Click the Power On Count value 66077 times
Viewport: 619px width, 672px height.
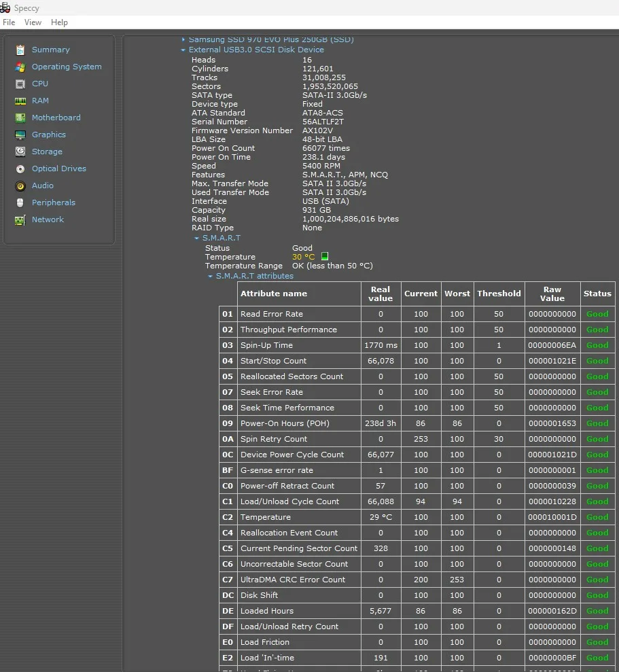coord(326,148)
